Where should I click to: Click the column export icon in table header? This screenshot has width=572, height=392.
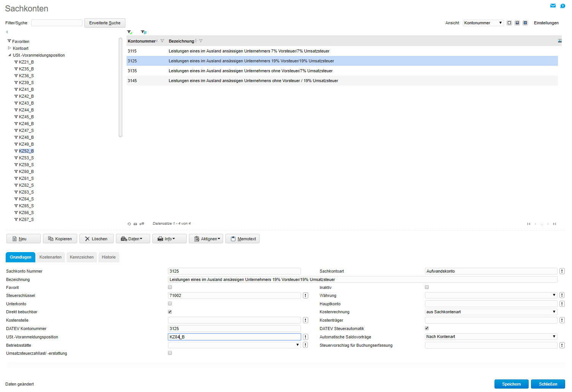click(560, 41)
